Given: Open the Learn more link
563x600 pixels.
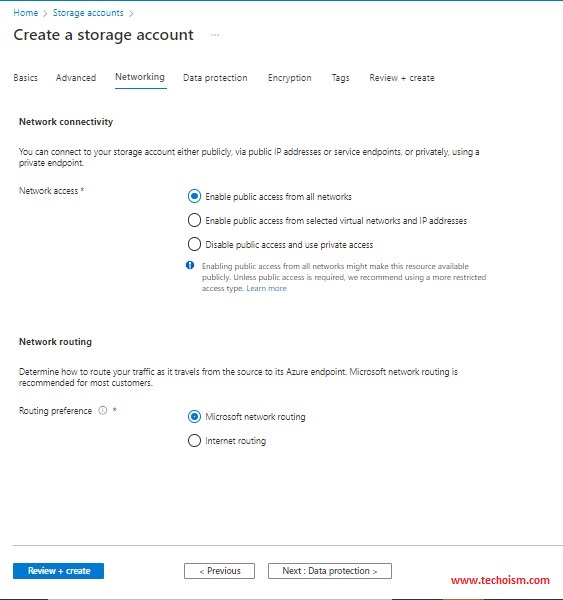Looking at the screenshot, I should click(266, 288).
